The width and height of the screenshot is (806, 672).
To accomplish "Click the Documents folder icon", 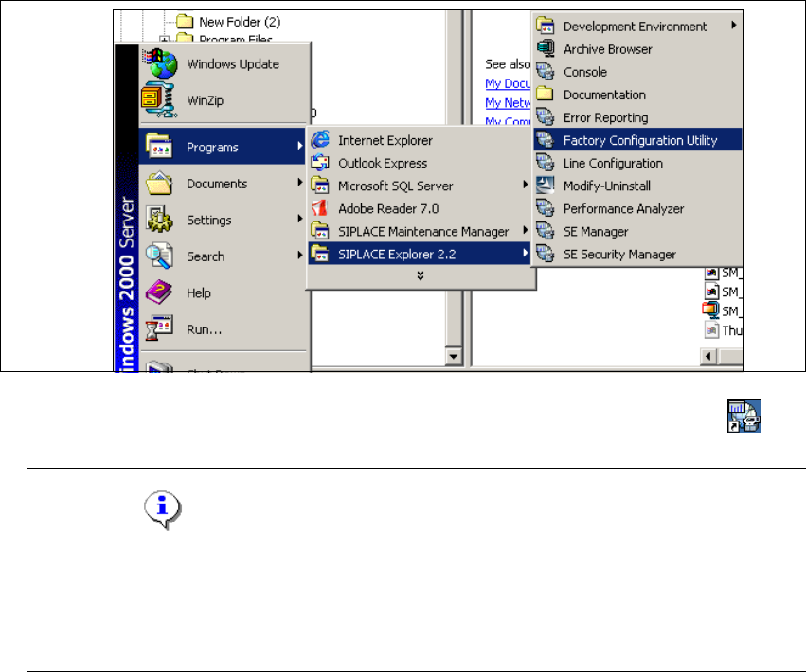I will (x=159, y=183).
